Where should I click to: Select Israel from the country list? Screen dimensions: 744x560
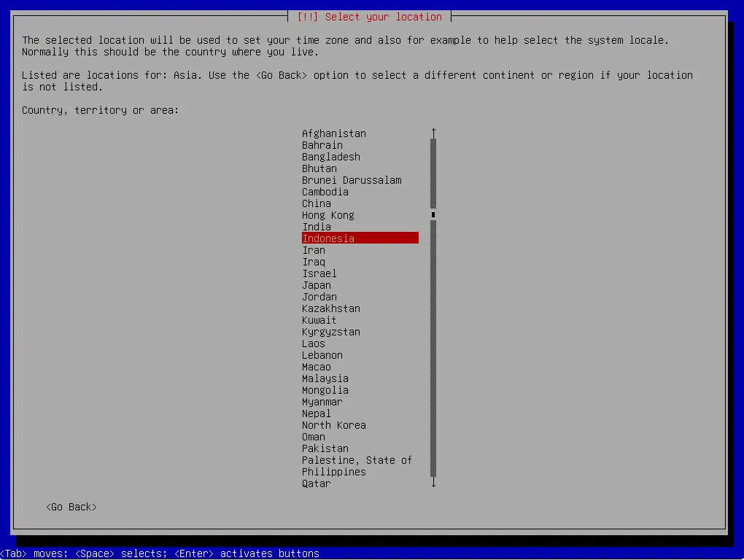point(319,273)
